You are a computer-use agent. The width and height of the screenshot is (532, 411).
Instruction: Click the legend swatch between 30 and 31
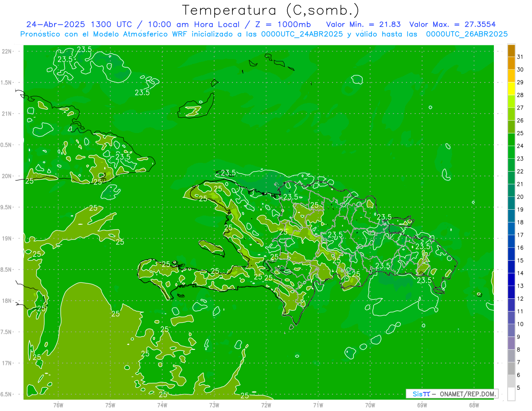click(x=511, y=63)
